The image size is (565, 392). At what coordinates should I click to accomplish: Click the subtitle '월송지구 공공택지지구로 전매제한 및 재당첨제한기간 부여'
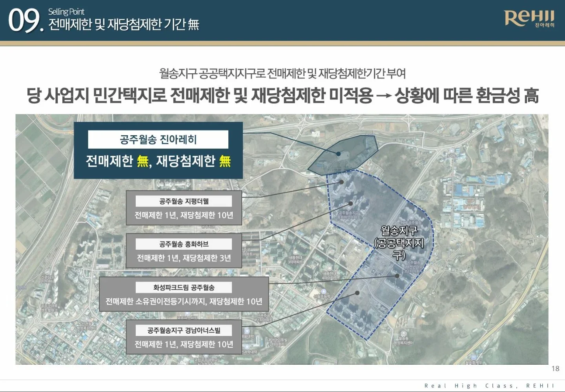pos(282,73)
